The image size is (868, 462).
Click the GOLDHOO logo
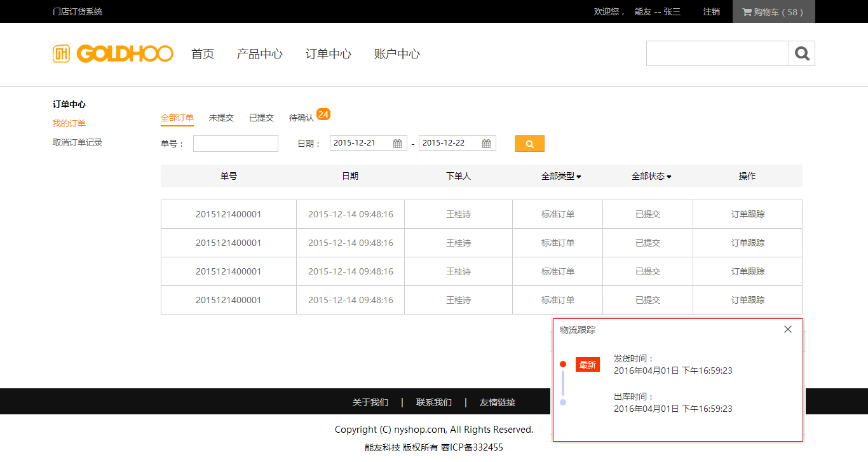[113, 54]
